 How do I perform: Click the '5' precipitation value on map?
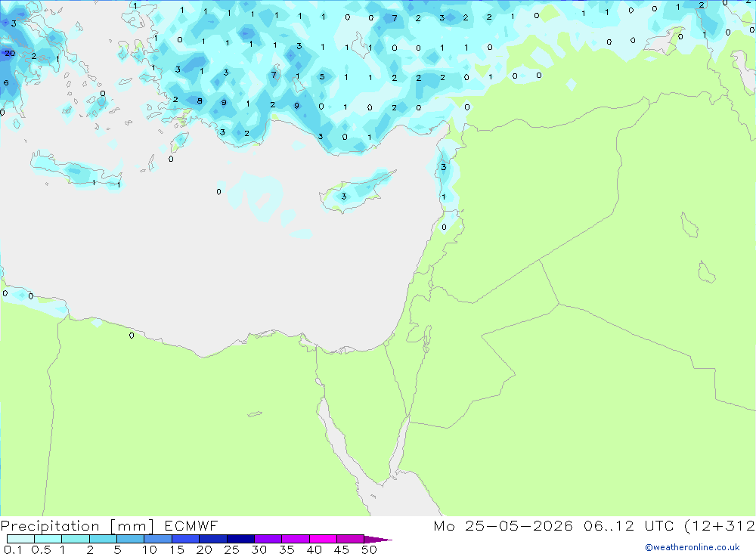pyautogui.click(x=322, y=76)
